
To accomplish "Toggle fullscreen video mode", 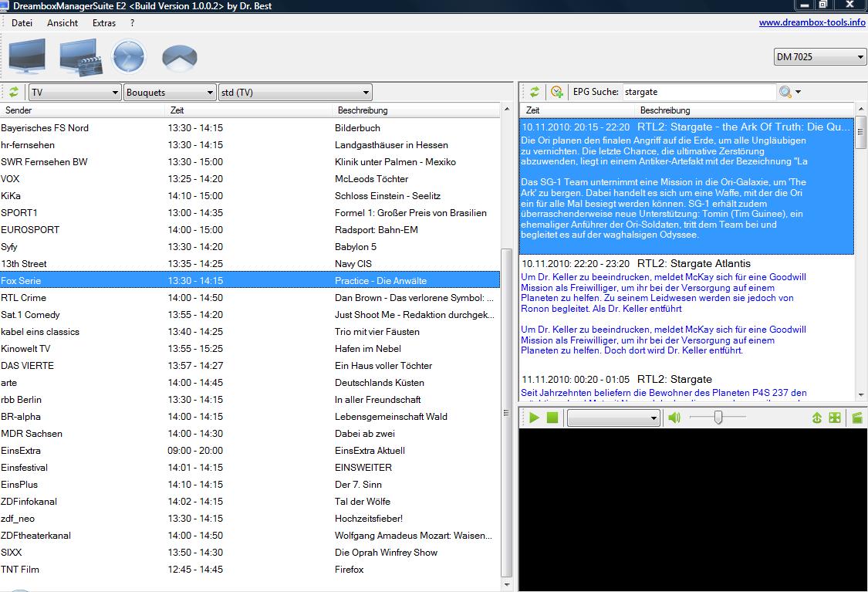I will pyautogui.click(x=835, y=418).
